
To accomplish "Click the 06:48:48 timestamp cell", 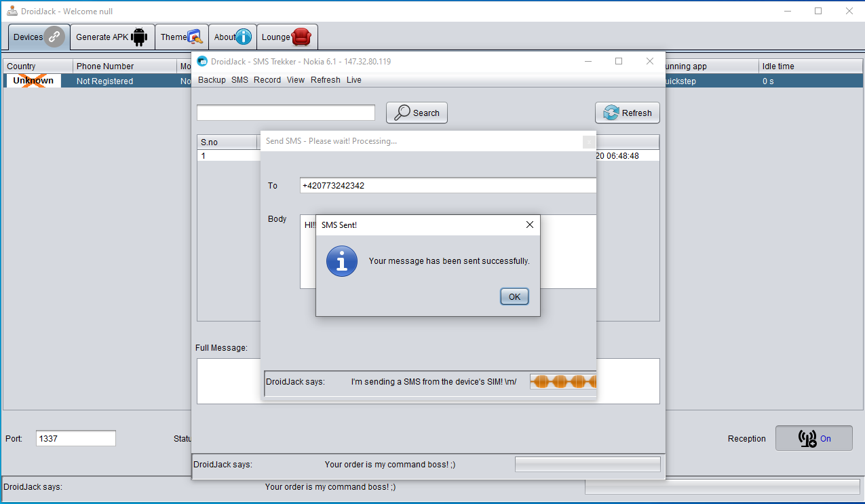I will (627, 156).
